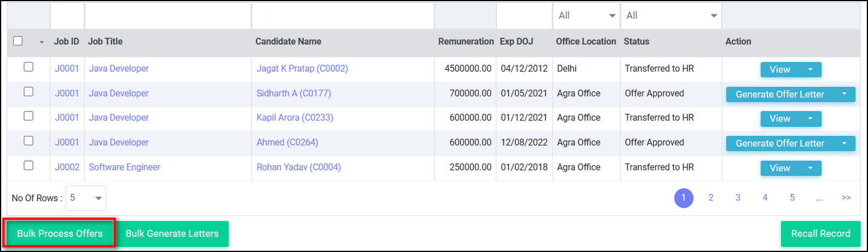The width and height of the screenshot is (868, 252).
Task: Open arrow next to Ahmed's Generate Offer Letter
Action: 844,143
